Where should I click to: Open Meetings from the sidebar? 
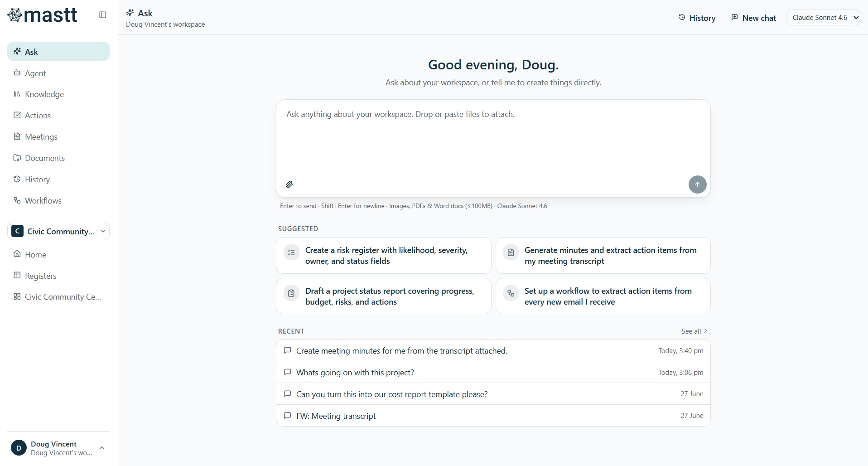[x=58, y=137]
